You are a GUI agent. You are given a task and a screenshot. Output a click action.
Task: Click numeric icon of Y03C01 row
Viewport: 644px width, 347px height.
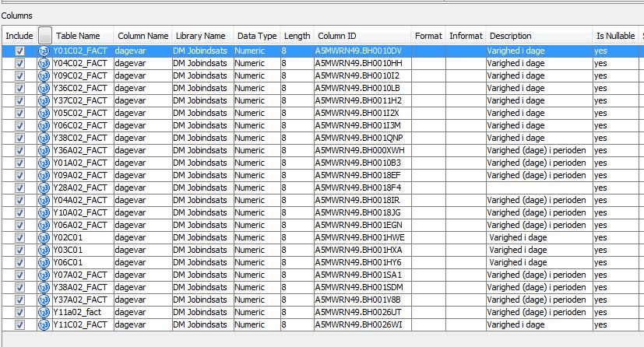(x=44, y=251)
